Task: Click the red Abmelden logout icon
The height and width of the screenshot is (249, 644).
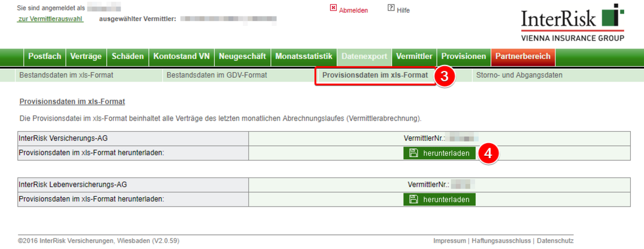Action: 334,8
